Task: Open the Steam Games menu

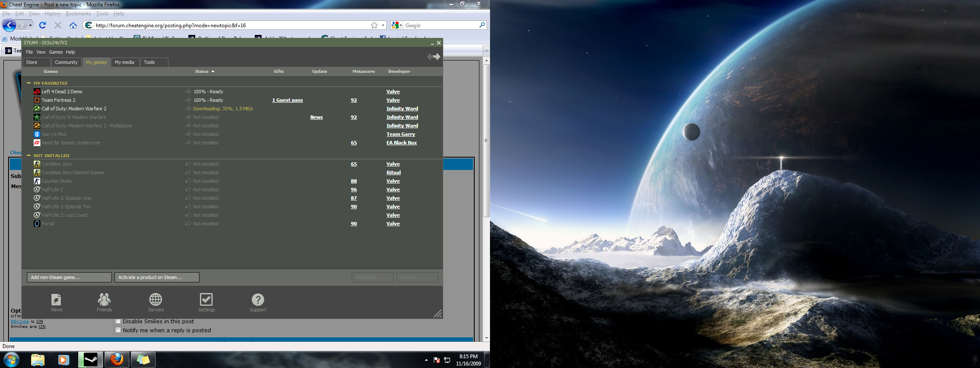Action: pyautogui.click(x=56, y=52)
